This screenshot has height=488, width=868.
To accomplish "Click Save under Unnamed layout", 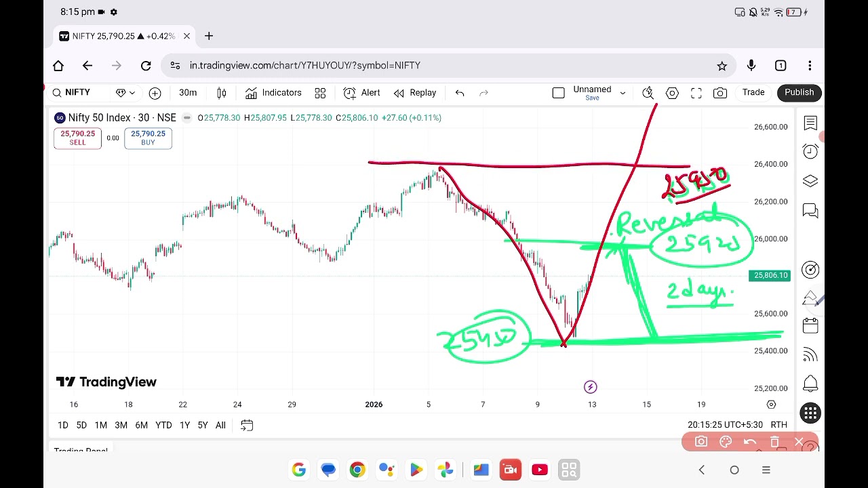I will (592, 98).
